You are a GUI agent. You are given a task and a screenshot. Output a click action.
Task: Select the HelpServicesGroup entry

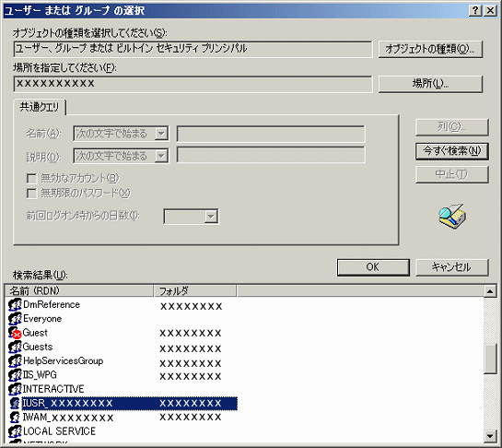[x=63, y=361]
